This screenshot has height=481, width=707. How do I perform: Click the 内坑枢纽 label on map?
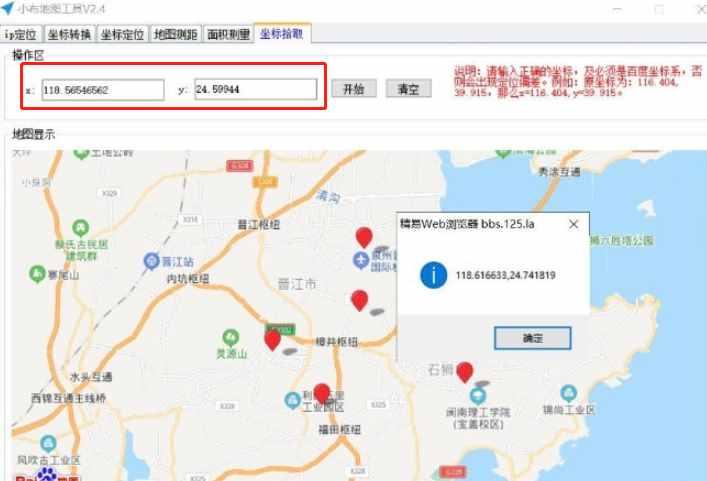point(188,279)
